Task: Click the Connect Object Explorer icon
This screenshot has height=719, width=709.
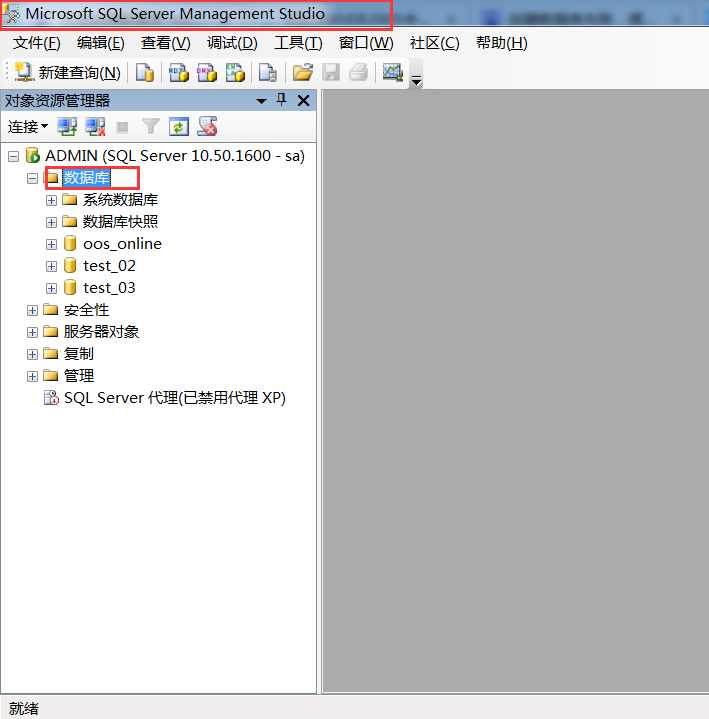Action: tap(67, 127)
